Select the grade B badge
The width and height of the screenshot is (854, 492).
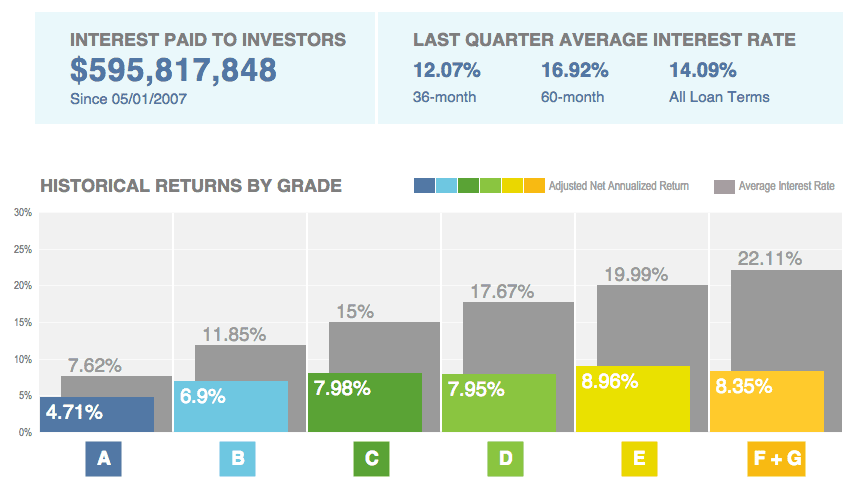click(238, 459)
